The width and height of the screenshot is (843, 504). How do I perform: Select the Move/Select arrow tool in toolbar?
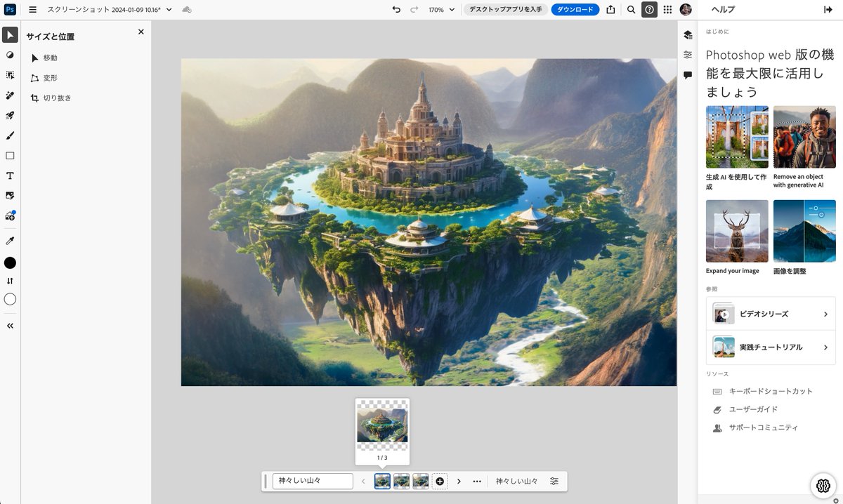coord(10,34)
